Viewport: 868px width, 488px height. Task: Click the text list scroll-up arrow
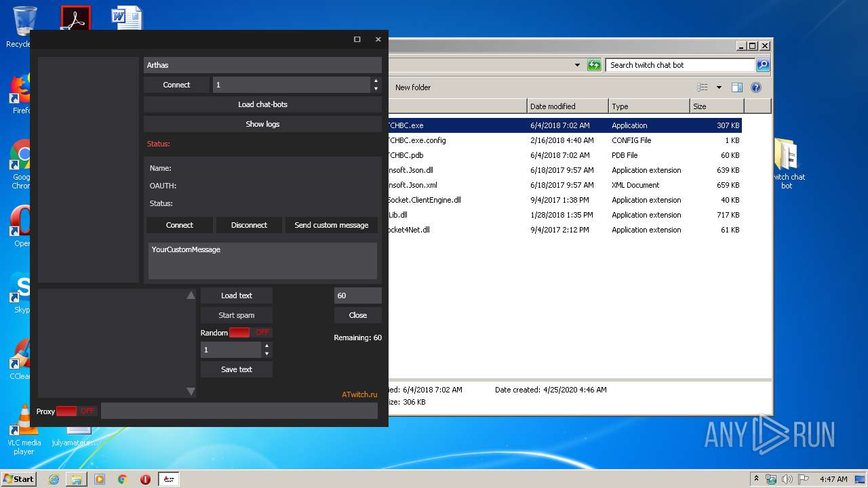click(x=191, y=295)
